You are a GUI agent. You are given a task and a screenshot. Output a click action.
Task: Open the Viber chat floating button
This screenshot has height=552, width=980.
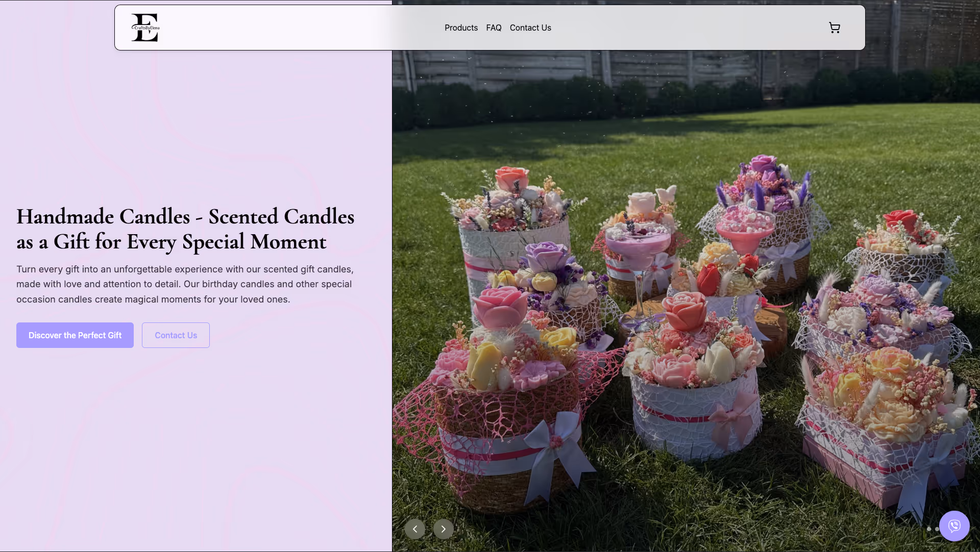coord(954,526)
